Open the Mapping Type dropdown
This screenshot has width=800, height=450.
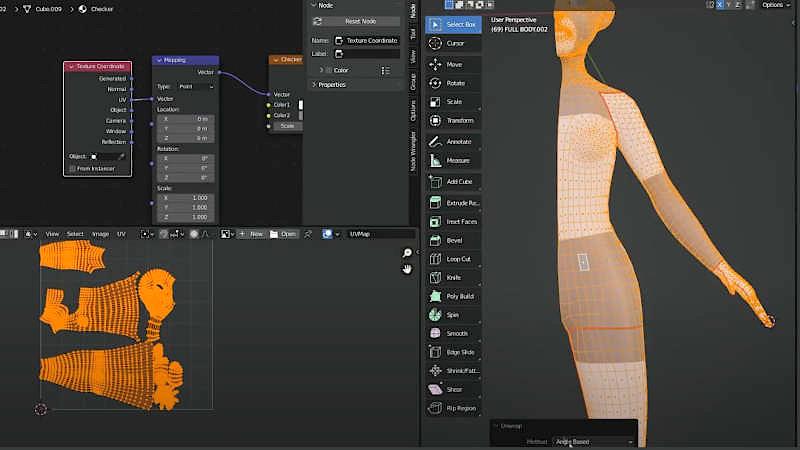[196, 87]
